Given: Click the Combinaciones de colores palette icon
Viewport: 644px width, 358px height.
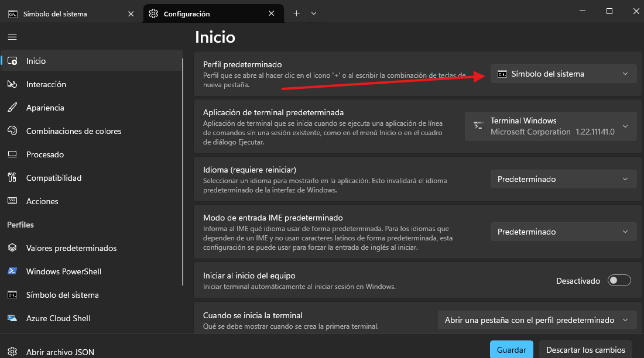Looking at the screenshot, I should (12, 131).
